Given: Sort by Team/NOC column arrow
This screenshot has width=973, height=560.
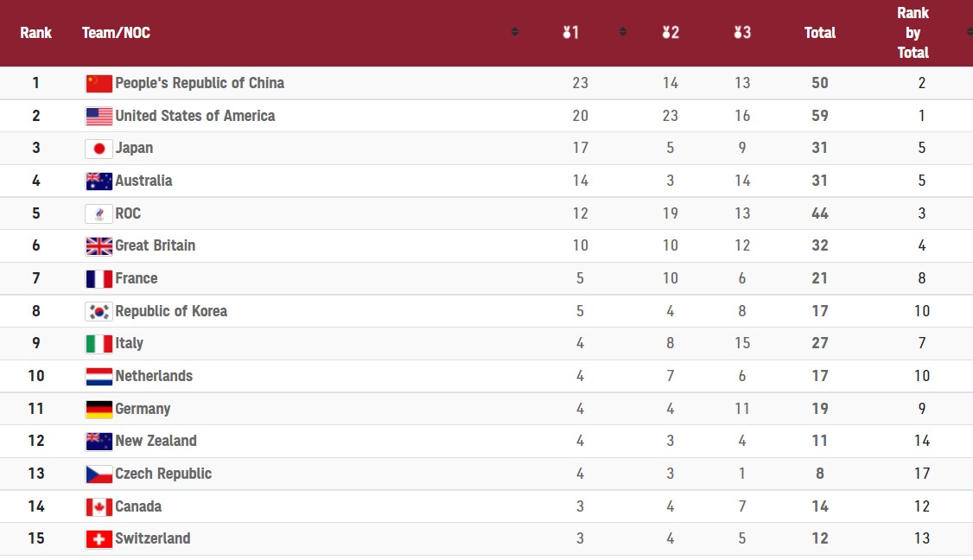Looking at the screenshot, I should pyautogui.click(x=514, y=32).
